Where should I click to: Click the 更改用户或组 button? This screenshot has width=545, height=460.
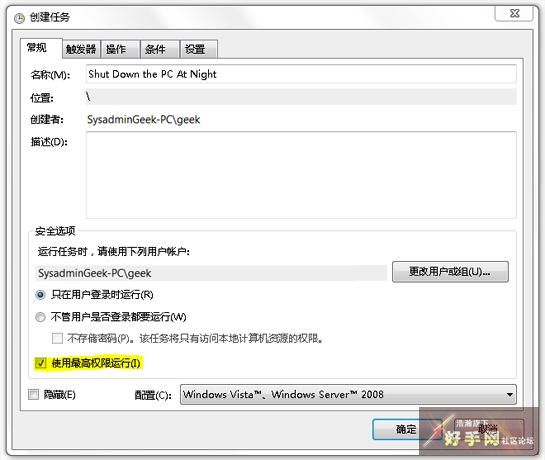(x=450, y=272)
